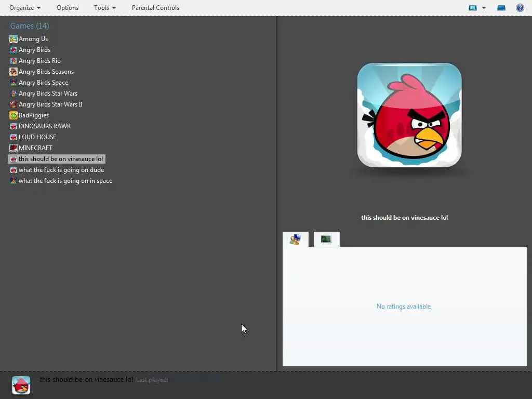The width and height of the screenshot is (532, 399).
Task: Select the 'Angry Birds' list entry text
Action: pyautogui.click(x=35, y=50)
